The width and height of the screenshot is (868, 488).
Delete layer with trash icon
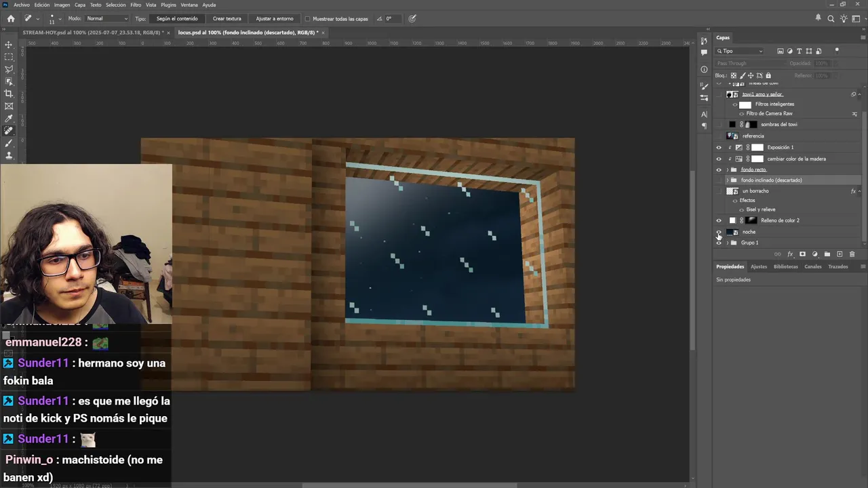pos(852,254)
